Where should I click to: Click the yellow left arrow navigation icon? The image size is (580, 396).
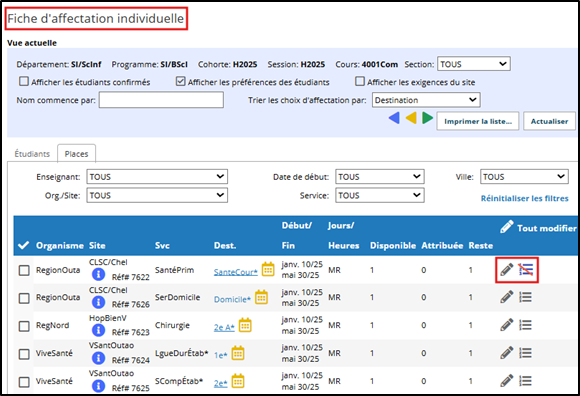point(411,118)
